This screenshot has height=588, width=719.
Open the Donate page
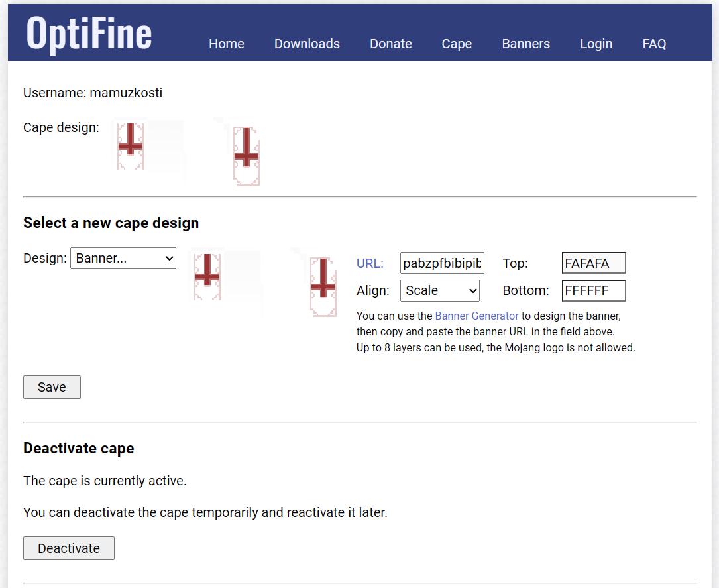click(391, 44)
